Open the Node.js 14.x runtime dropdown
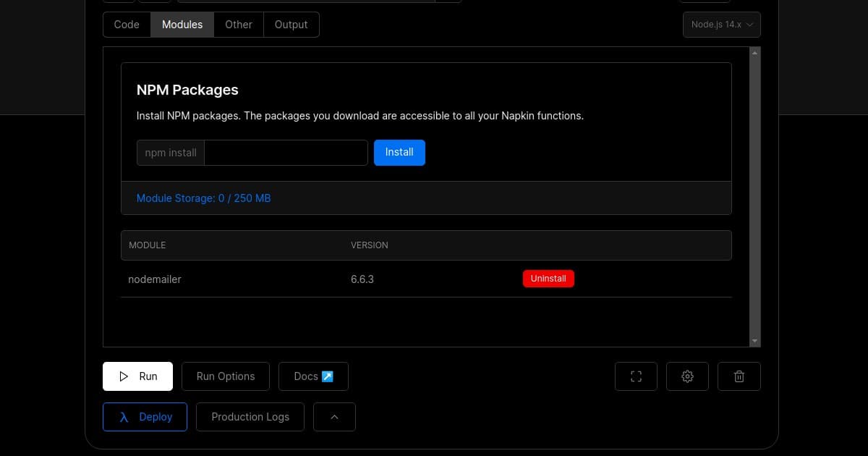The height and width of the screenshot is (456, 868). pos(721,24)
